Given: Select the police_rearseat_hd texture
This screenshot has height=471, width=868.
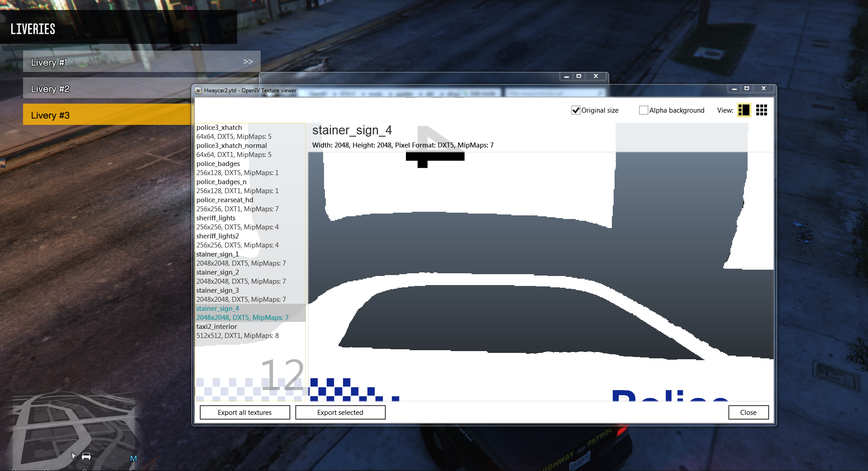Looking at the screenshot, I should pyautogui.click(x=250, y=205).
